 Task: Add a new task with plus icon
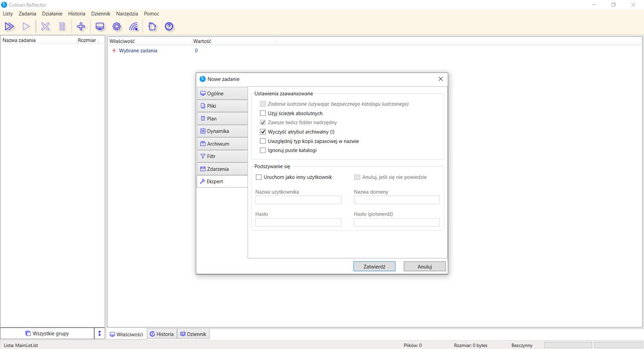(x=81, y=27)
